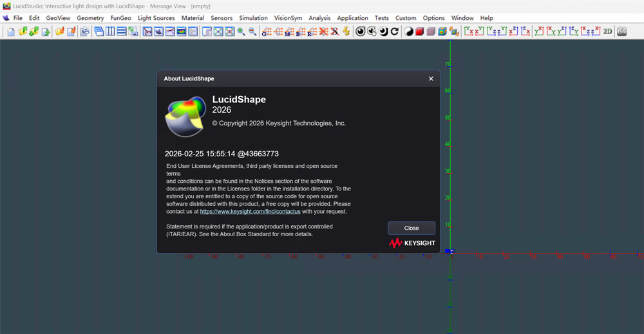Open the VisionSym menu
644x334 pixels.
(x=288, y=18)
